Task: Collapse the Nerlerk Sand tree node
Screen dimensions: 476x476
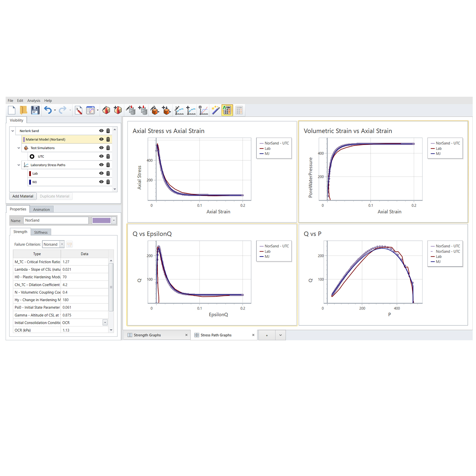Action: coord(13,131)
